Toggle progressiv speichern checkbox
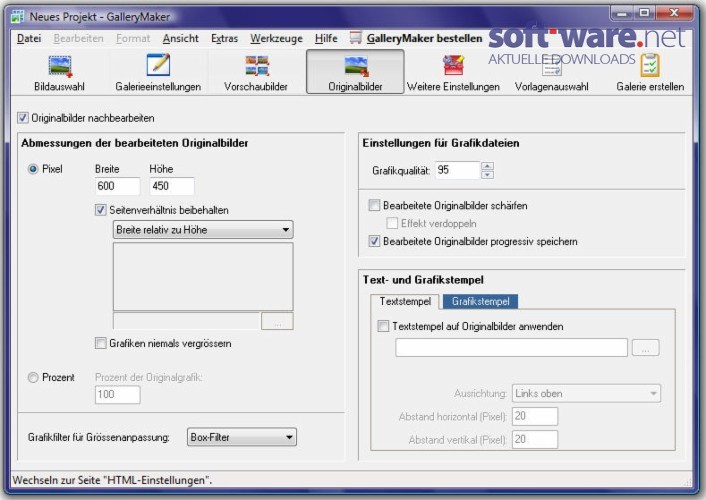The height and width of the screenshot is (500, 706). pyautogui.click(x=374, y=241)
